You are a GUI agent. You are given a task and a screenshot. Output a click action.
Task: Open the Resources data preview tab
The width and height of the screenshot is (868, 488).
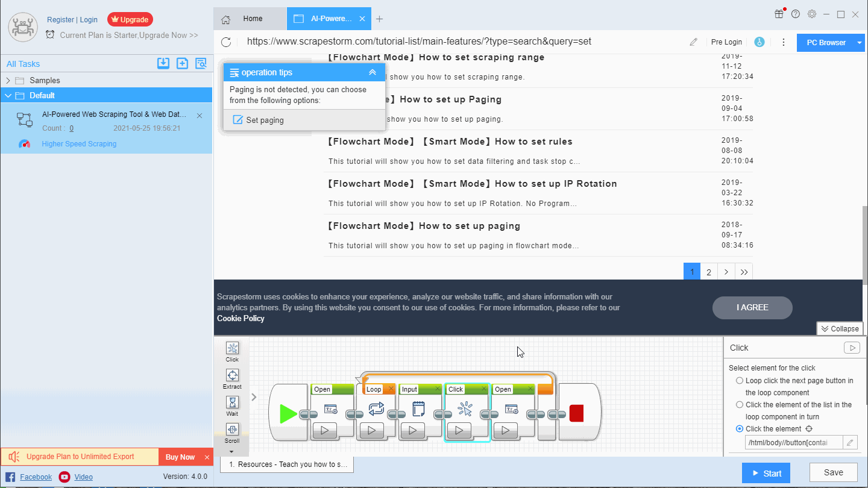coord(287,465)
